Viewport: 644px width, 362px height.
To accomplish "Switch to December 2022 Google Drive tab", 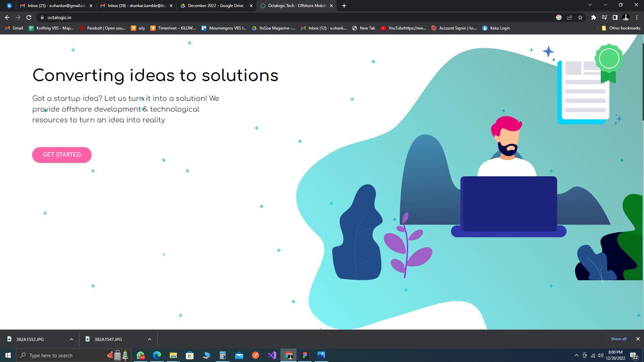I will tap(215, 6).
